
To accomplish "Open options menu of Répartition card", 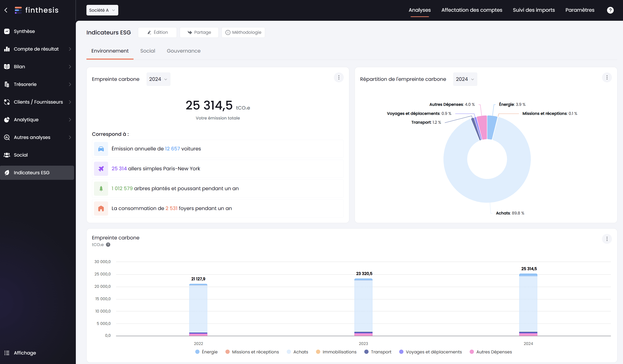I will click(606, 78).
